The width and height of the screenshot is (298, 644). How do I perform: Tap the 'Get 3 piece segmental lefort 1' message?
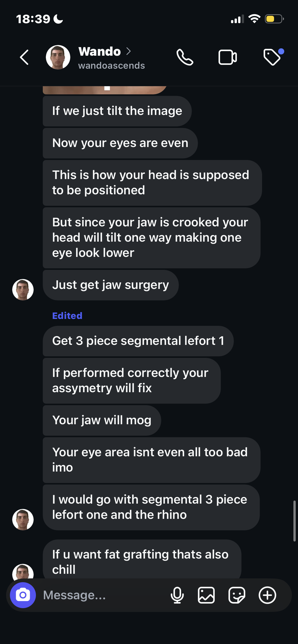[138, 341]
